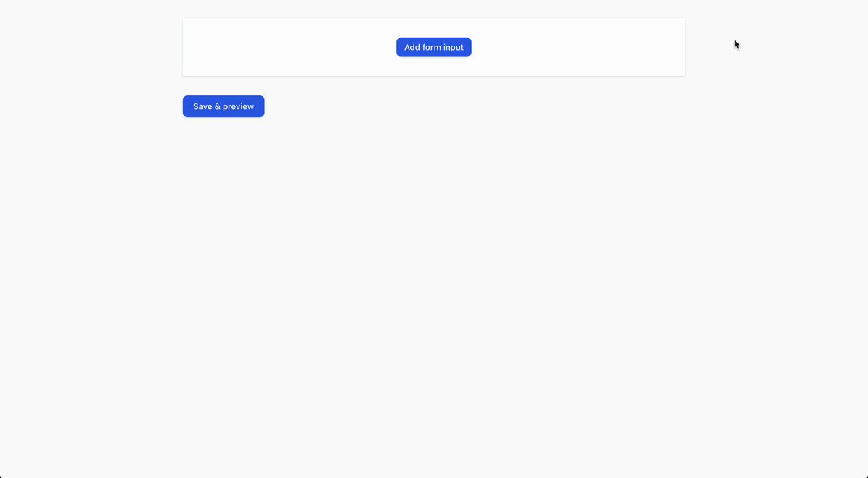Insert a form input into the card
Image resolution: width=868 pixels, height=478 pixels.
point(433,47)
